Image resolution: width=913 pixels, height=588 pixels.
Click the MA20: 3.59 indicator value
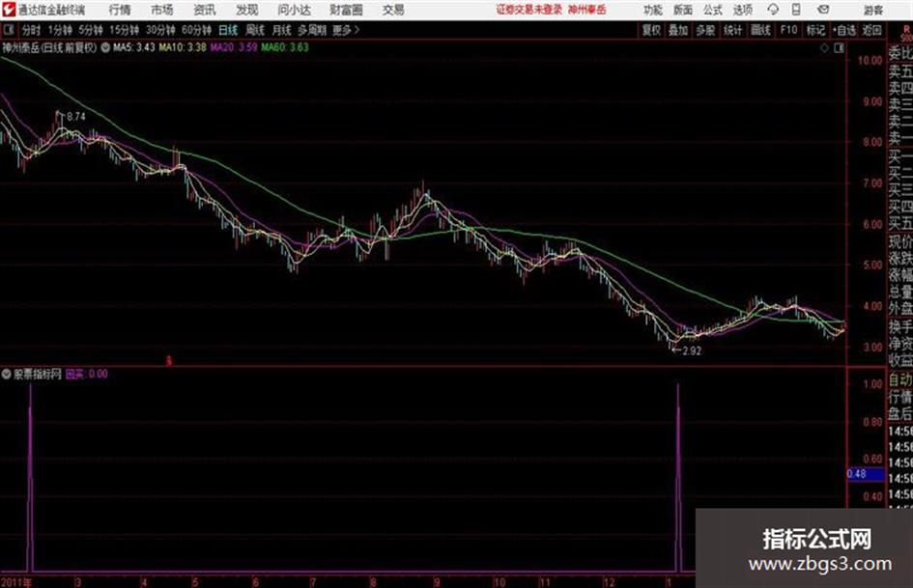tap(234, 47)
